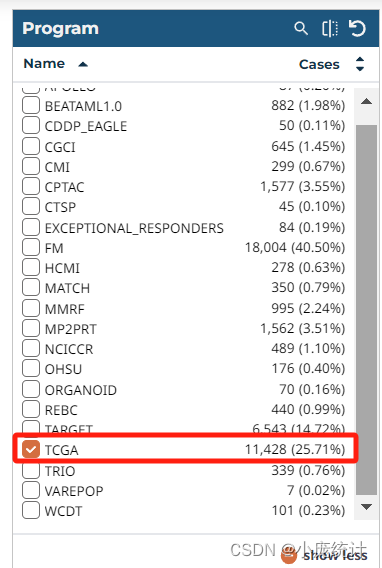Image resolution: width=382 pixels, height=568 pixels.
Task: Enable the BEATAML1.0 checkbox
Action: [31, 106]
